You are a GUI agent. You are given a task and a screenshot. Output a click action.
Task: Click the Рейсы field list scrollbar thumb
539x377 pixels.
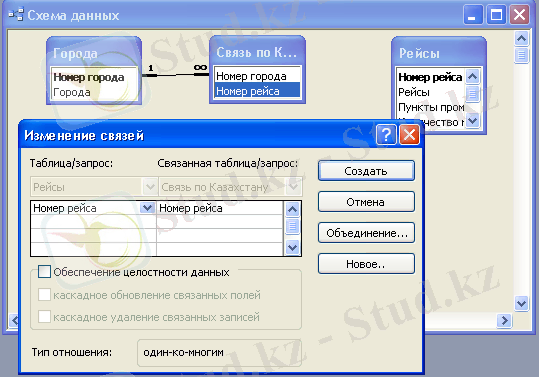tap(473, 92)
